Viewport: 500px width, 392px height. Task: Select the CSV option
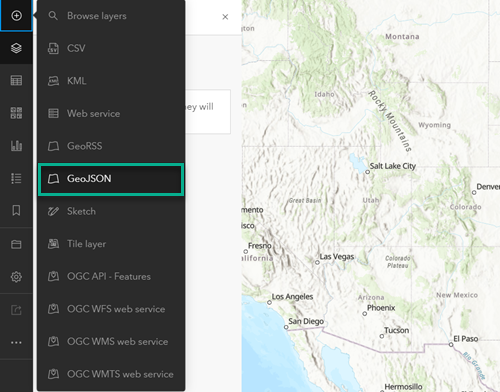tap(111, 48)
